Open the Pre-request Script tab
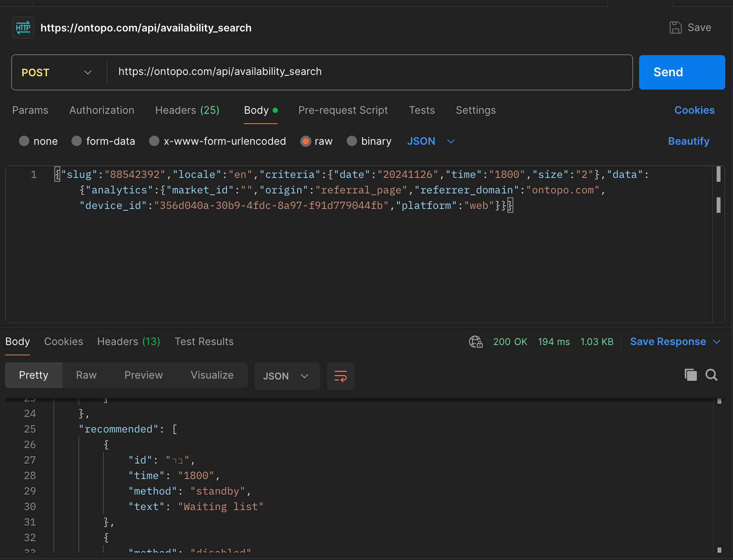Viewport: 733px width, 560px height. pos(343,110)
